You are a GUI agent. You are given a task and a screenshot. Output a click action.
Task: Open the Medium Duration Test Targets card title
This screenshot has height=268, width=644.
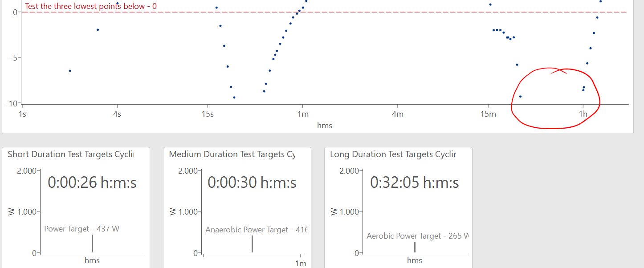(232, 154)
